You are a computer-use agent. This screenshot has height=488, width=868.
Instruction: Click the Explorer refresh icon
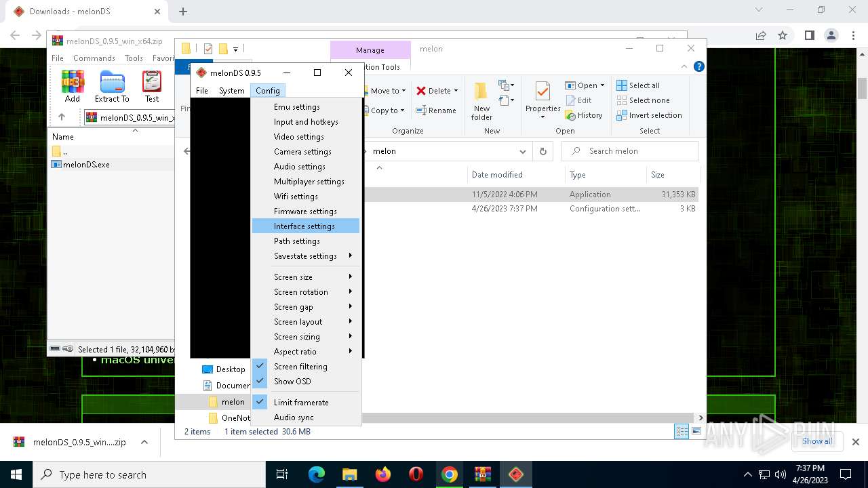tap(542, 151)
